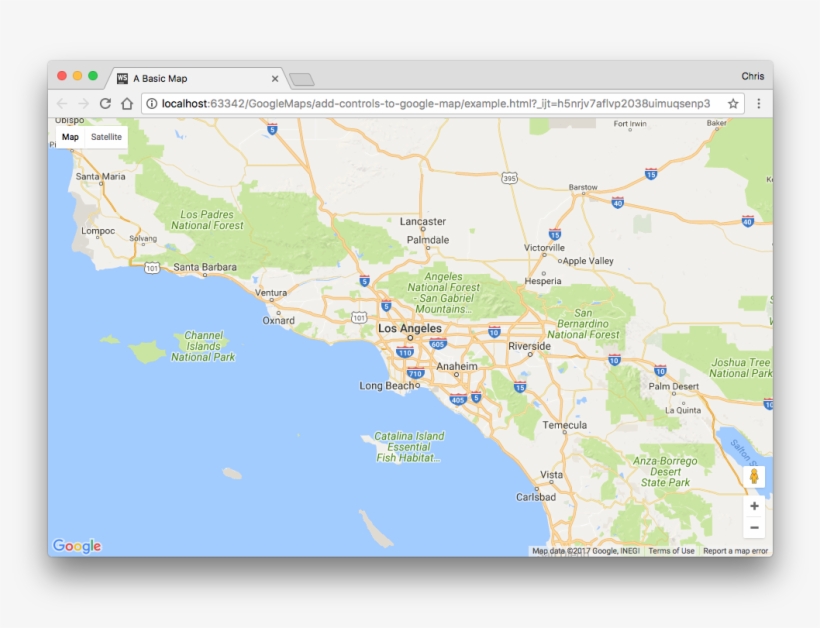The image size is (820, 628).
Task: Click the Chris profile name
Action: pos(751,75)
